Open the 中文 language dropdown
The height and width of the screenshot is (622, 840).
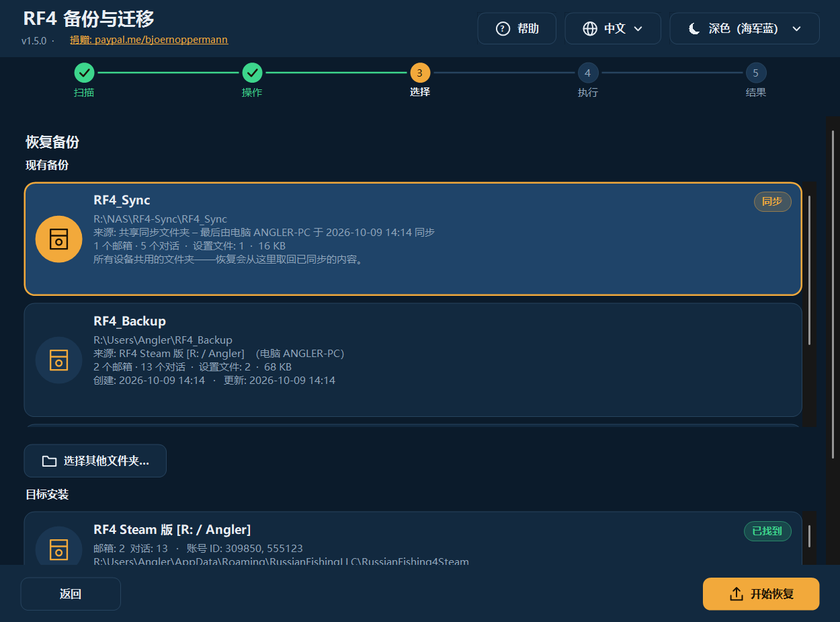coord(613,28)
